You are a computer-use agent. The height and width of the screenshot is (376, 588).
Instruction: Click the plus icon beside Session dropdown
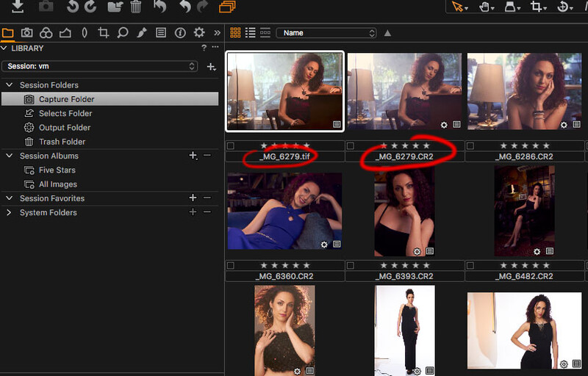pos(212,67)
